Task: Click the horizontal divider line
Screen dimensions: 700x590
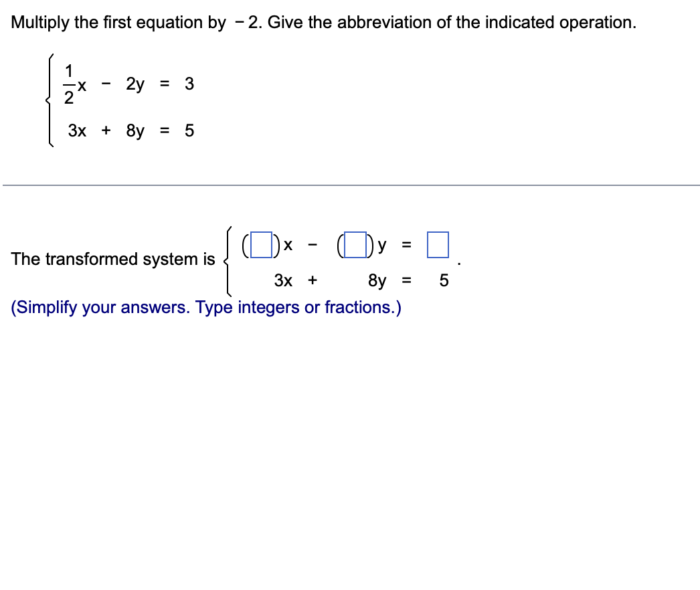Action: [x=350, y=185]
